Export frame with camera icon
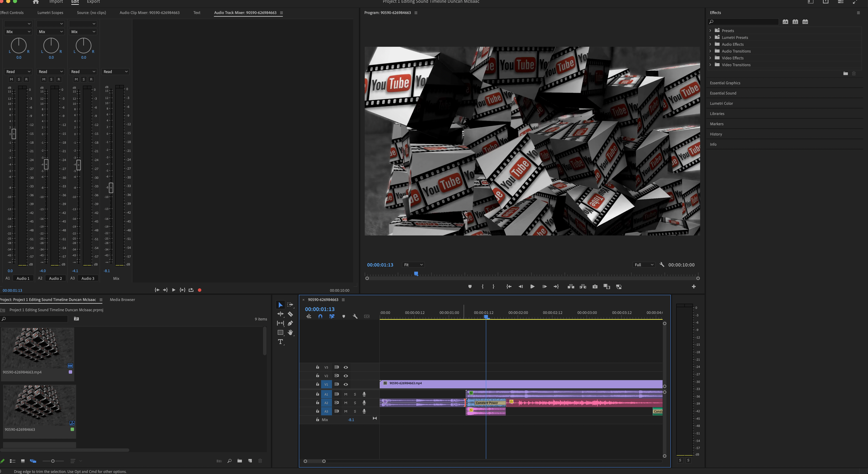 pyautogui.click(x=595, y=286)
